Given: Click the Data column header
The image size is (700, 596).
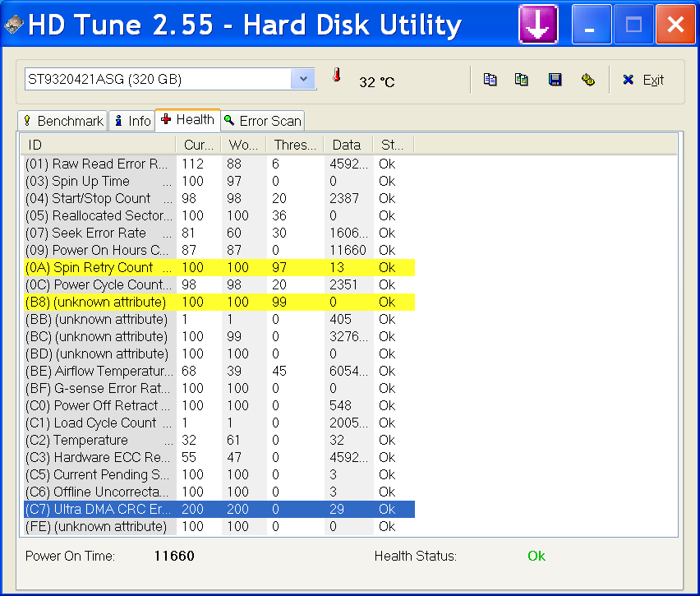Looking at the screenshot, I should point(348,145).
